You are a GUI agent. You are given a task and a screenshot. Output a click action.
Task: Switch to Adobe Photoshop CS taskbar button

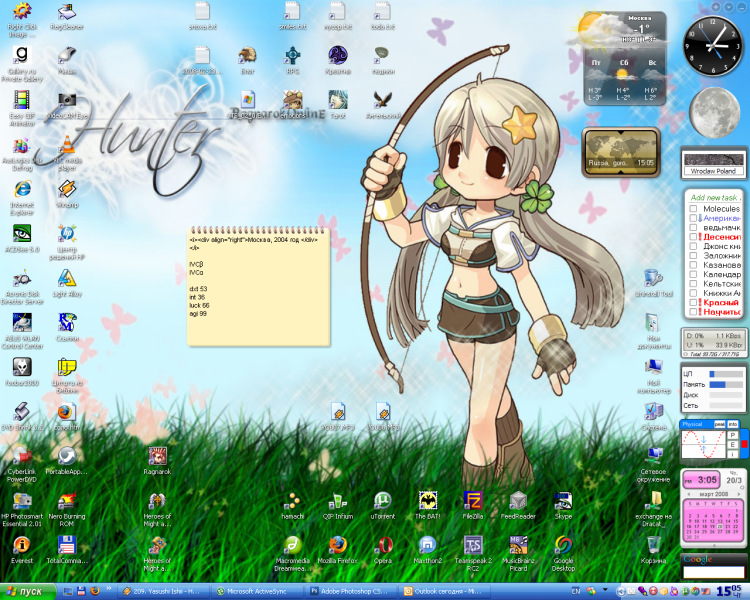point(352,591)
